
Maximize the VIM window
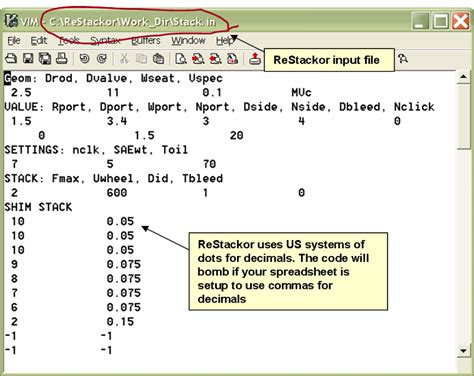441,21
